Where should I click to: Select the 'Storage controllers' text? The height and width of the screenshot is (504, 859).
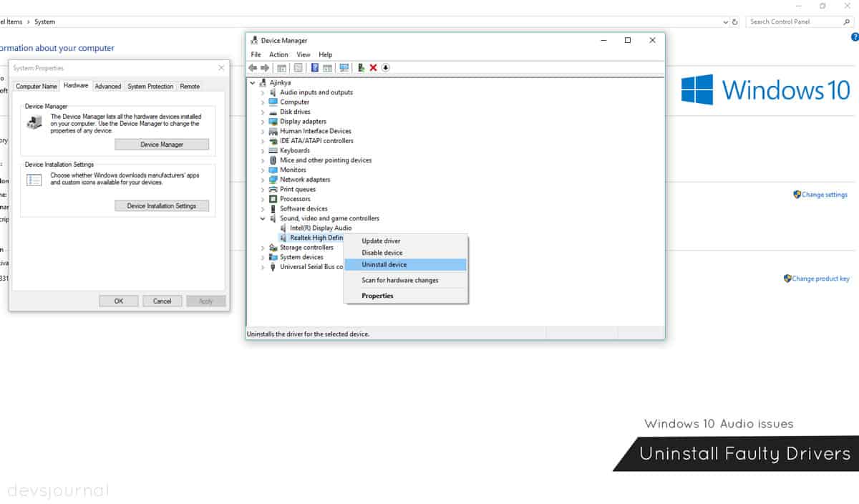tap(306, 248)
